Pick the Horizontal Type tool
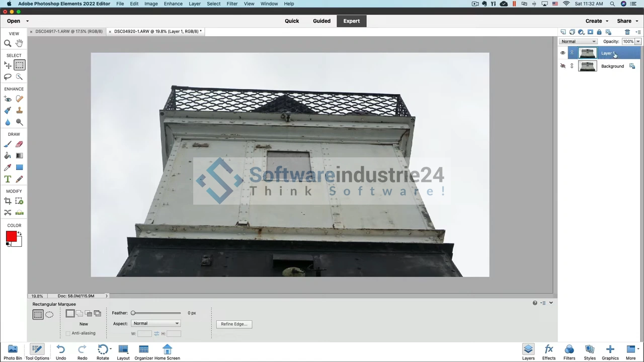The image size is (644, 362). (8, 179)
